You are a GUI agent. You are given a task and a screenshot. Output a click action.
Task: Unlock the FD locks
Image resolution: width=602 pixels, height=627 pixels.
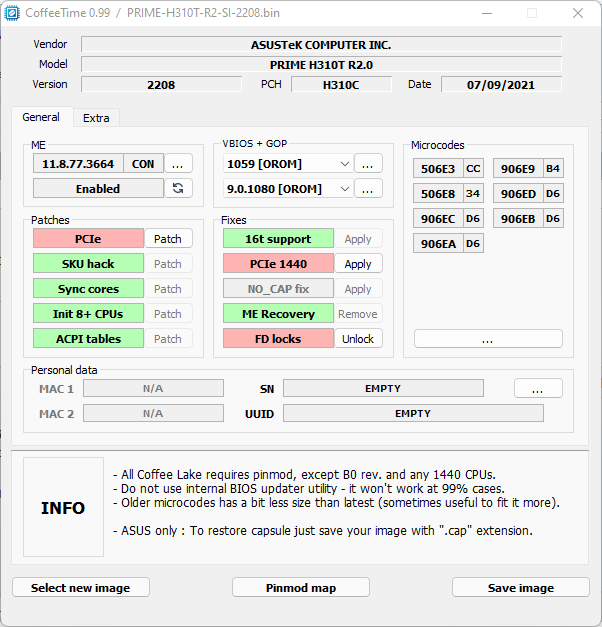click(x=358, y=339)
